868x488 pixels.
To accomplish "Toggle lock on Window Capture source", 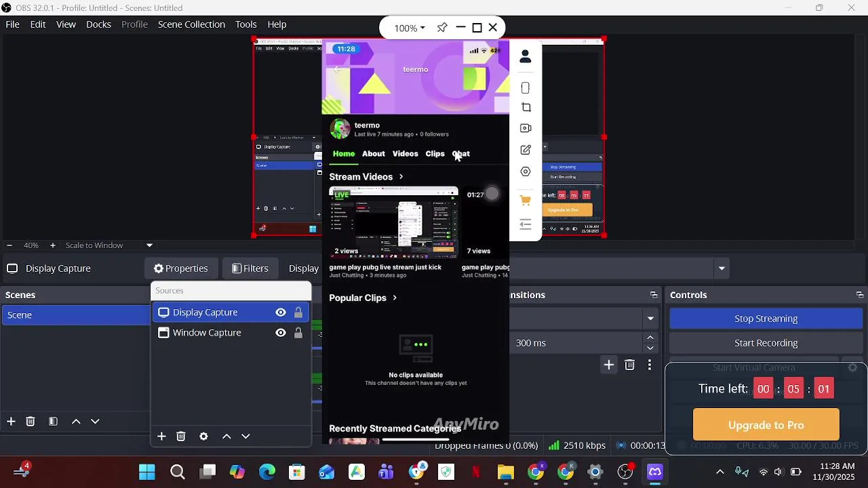I will pos(298,333).
